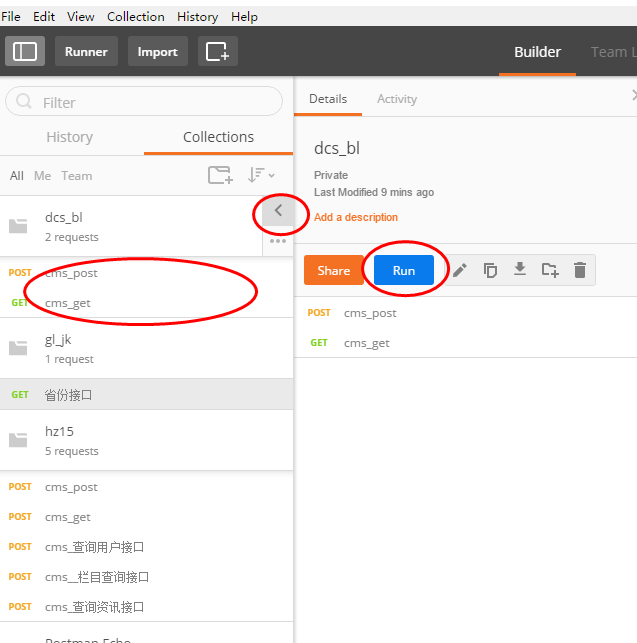The height and width of the screenshot is (643, 637).
Task: Open the cms__栏目查询接口 request
Action: click(x=146, y=577)
